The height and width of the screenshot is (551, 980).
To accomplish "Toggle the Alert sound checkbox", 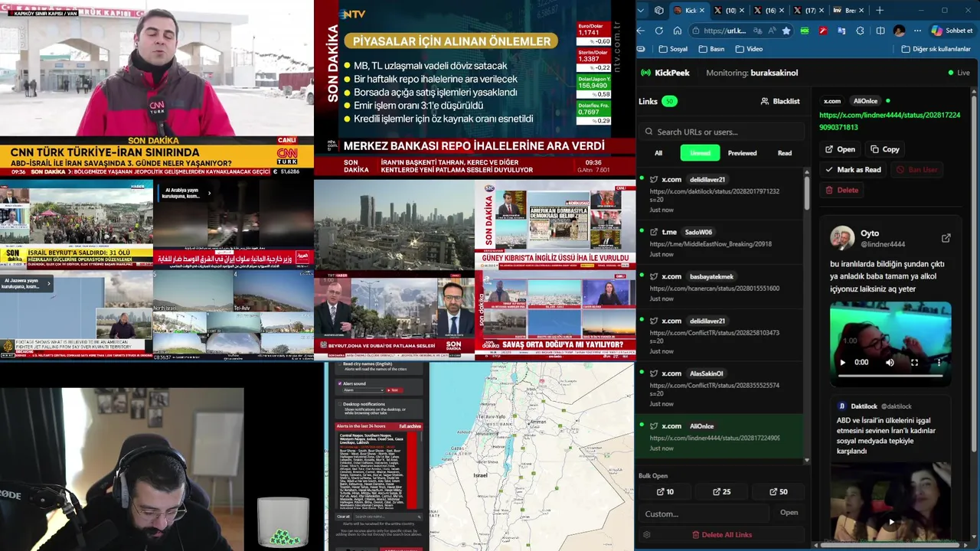I will pos(339,383).
